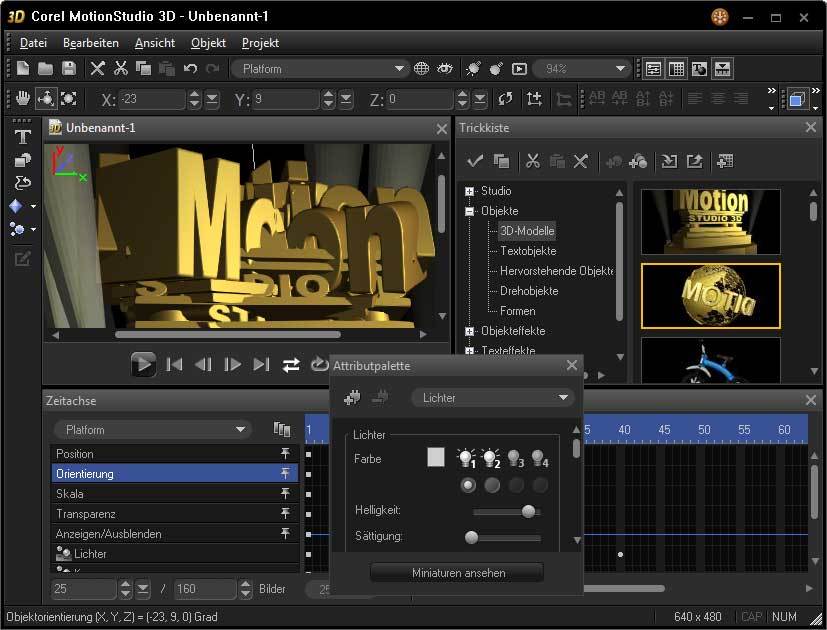This screenshot has width=827, height=630.
Task: Click the Farbe color swatch
Action: pyautogui.click(x=435, y=457)
